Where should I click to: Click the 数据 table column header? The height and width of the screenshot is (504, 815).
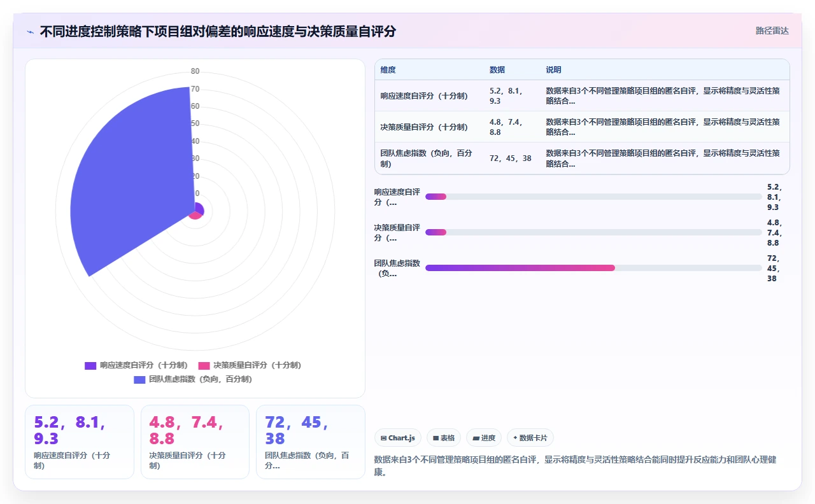pos(497,70)
